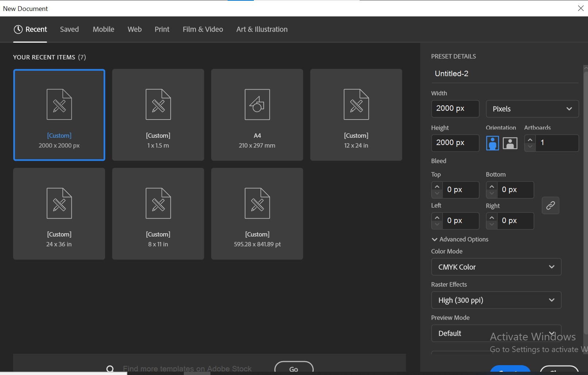Click the Adobe Stock search field

coord(187,369)
